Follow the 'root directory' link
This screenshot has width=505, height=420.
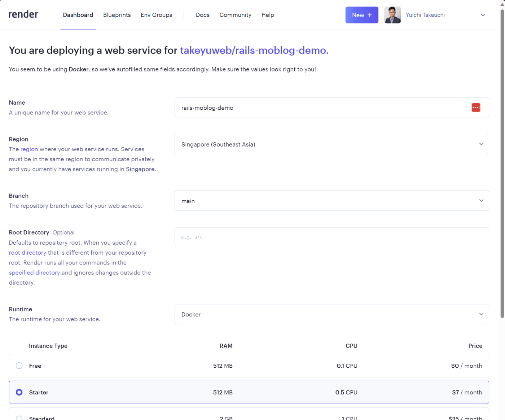point(27,253)
